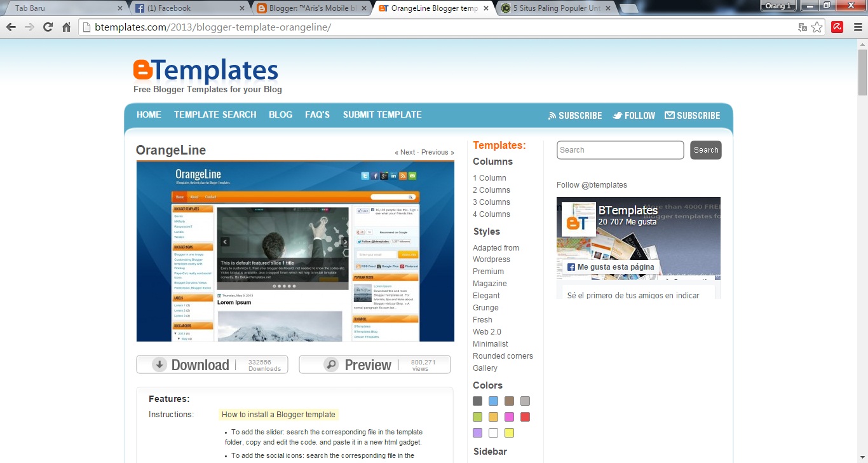
Task: Click the Preview button
Action: (375, 364)
